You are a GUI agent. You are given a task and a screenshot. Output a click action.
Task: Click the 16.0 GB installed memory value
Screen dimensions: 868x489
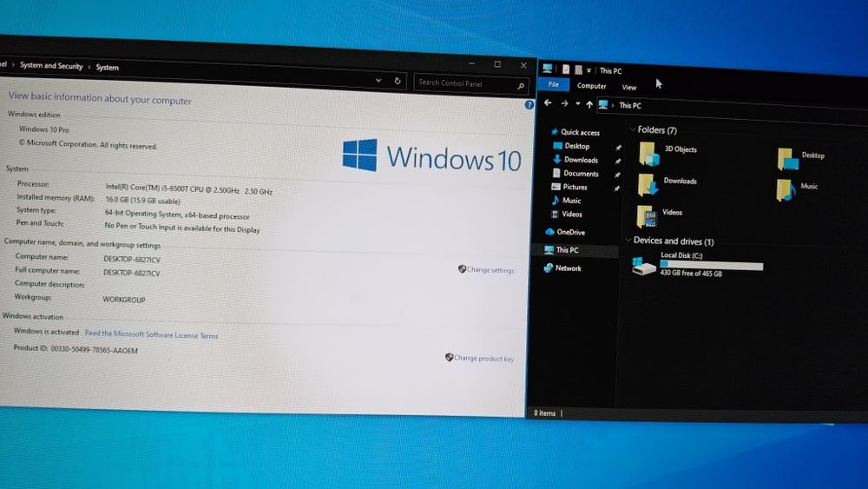[143, 200]
